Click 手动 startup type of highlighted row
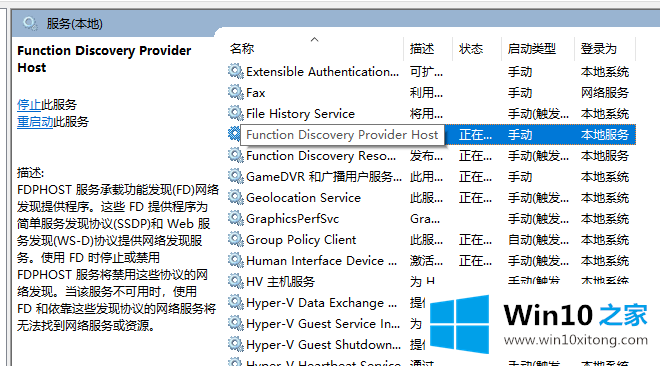The width and height of the screenshot is (660, 366). pos(520,135)
